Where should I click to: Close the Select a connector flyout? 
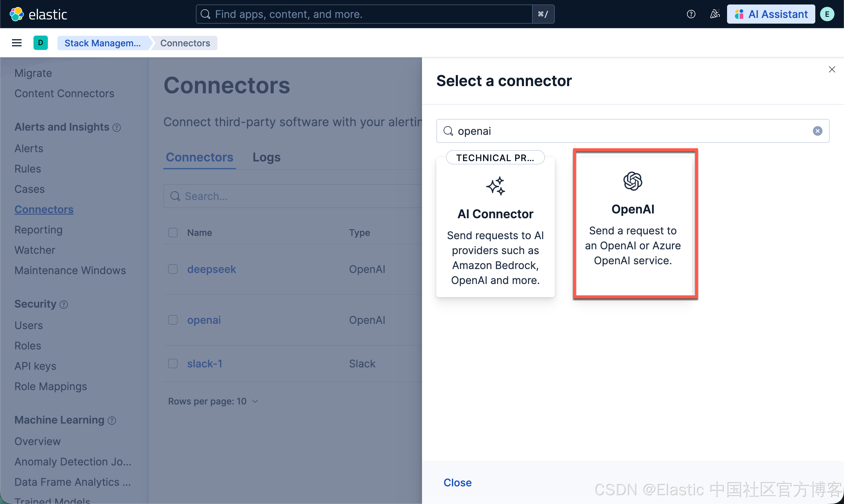(831, 70)
